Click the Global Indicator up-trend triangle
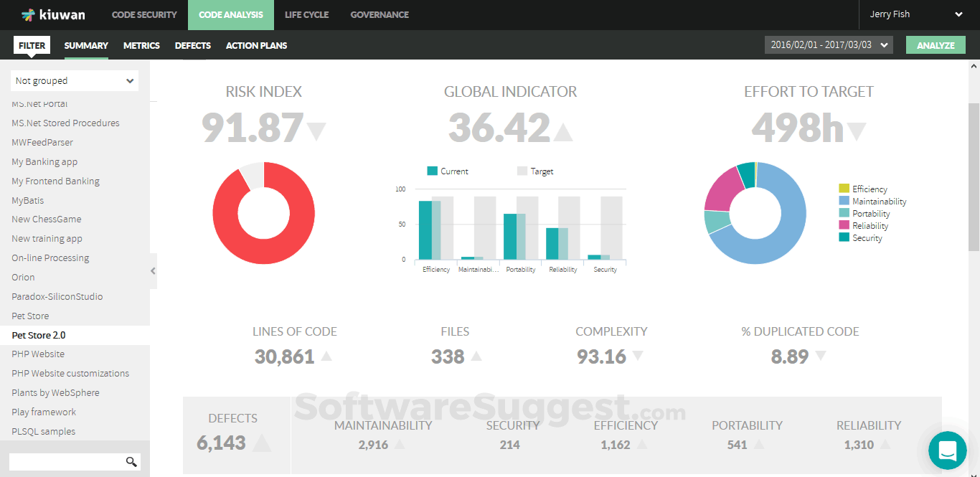This screenshot has width=980, height=477. click(563, 131)
